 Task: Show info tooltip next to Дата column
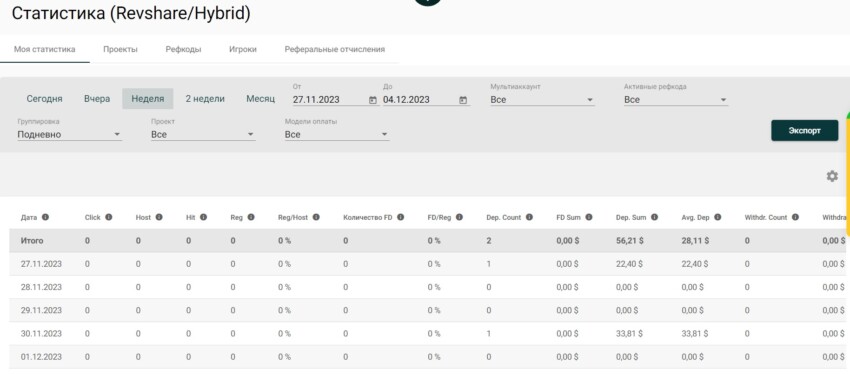(x=45, y=217)
